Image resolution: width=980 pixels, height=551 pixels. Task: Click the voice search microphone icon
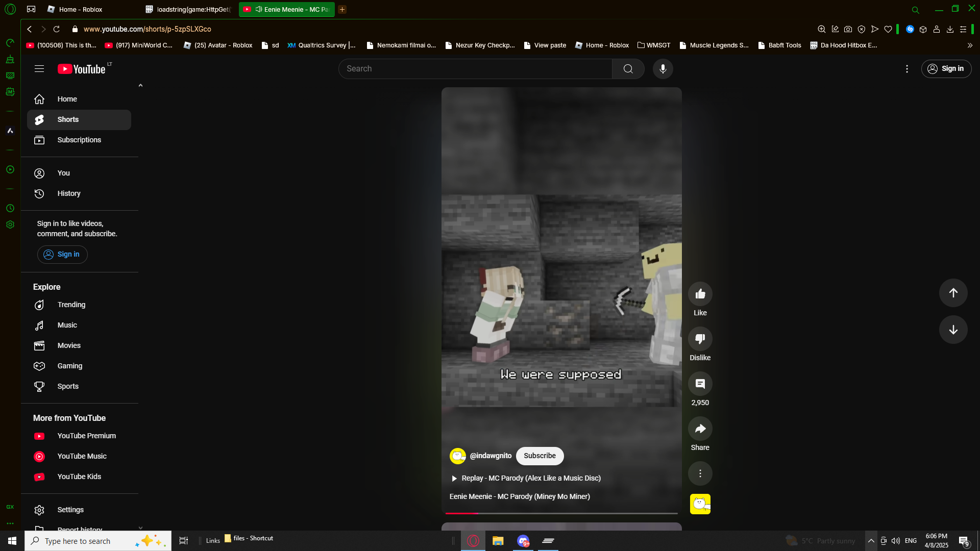pos(663,69)
